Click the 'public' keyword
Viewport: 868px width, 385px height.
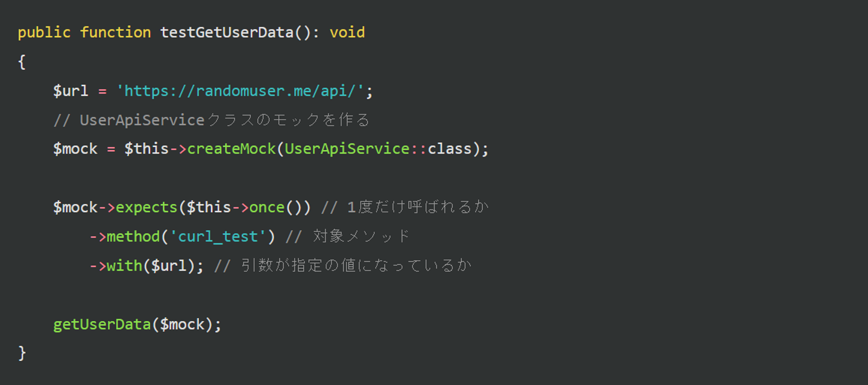click(44, 33)
